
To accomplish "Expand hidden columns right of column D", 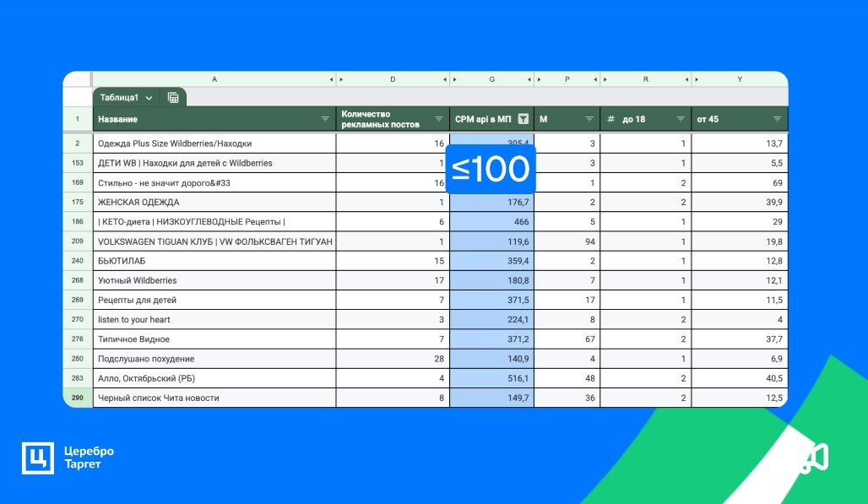I will click(445, 79).
